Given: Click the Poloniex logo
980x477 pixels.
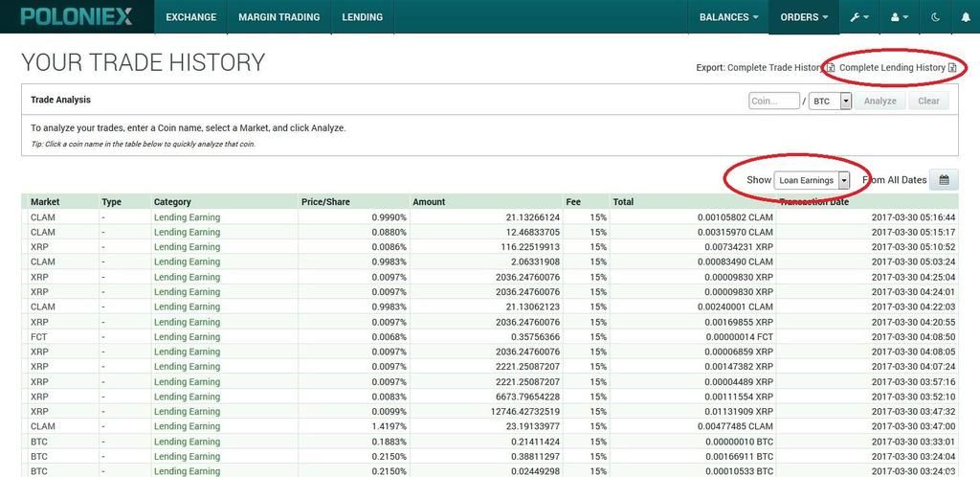Looking at the screenshot, I should click(x=76, y=16).
